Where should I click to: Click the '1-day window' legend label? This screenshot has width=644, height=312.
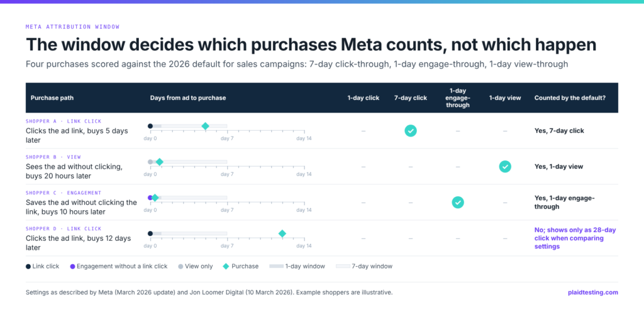[305, 267]
